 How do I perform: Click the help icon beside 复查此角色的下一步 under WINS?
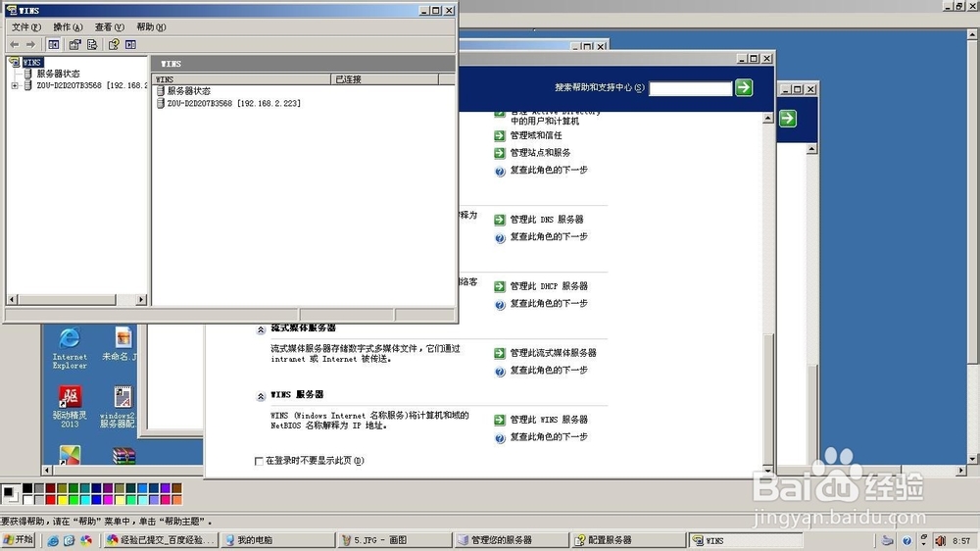pyautogui.click(x=500, y=438)
